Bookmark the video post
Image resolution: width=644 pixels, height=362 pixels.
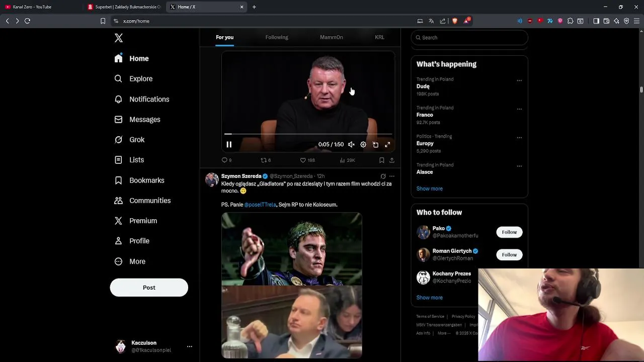(x=382, y=160)
